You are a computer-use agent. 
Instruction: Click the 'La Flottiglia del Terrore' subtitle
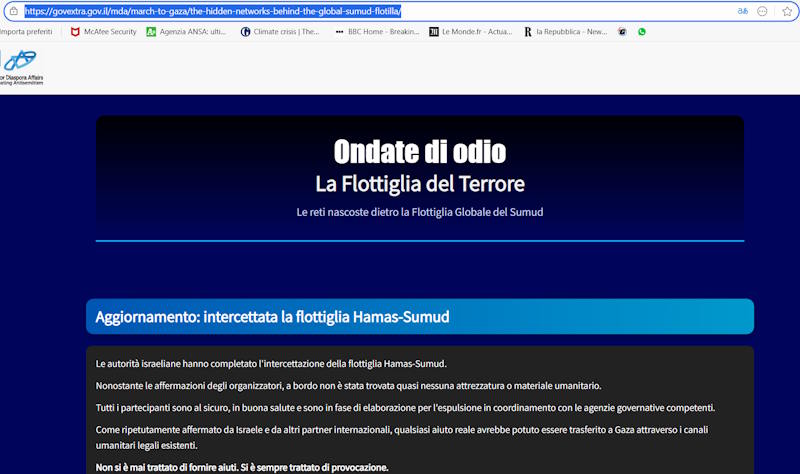coord(419,184)
